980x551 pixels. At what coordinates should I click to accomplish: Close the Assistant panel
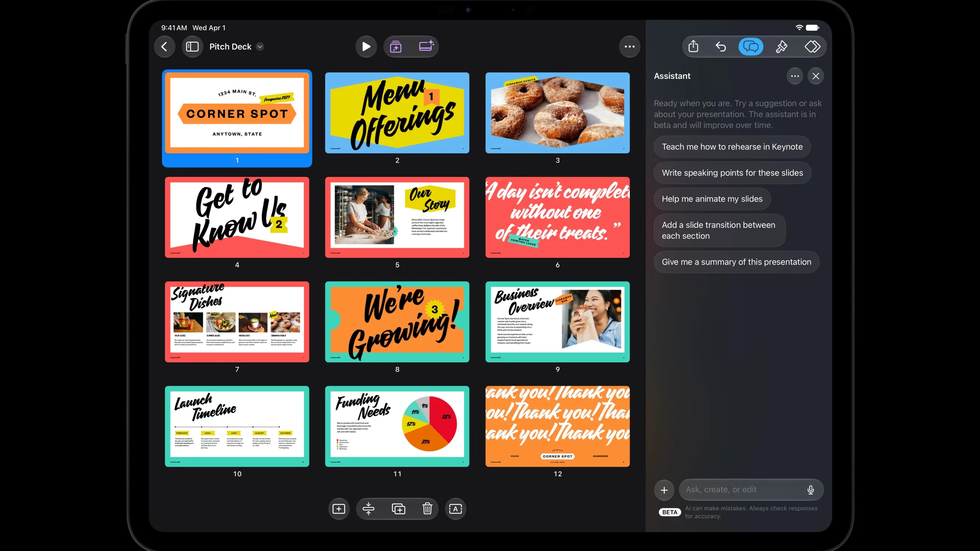(x=816, y=76)
